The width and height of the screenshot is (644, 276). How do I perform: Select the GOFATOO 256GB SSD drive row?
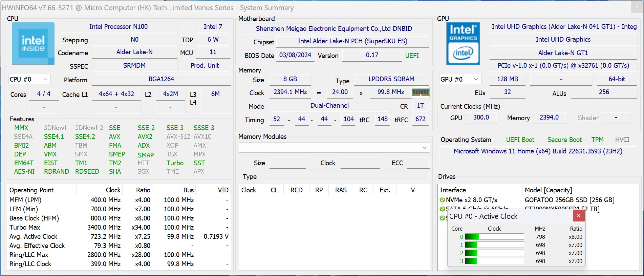coord(538,200)
